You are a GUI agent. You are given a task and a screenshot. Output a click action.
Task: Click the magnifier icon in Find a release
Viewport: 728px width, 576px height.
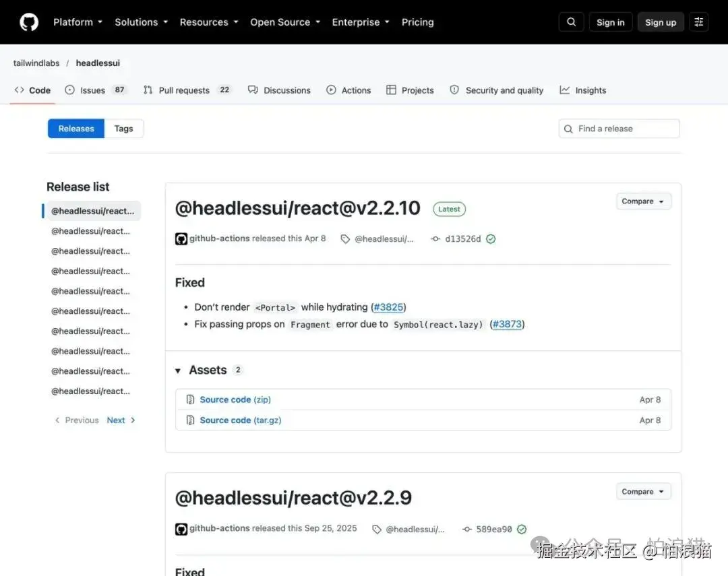click(568, 129)
